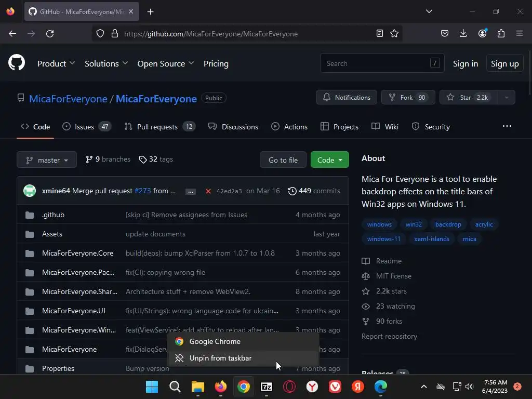Open tracking protection shield icon

pos(100,34)
